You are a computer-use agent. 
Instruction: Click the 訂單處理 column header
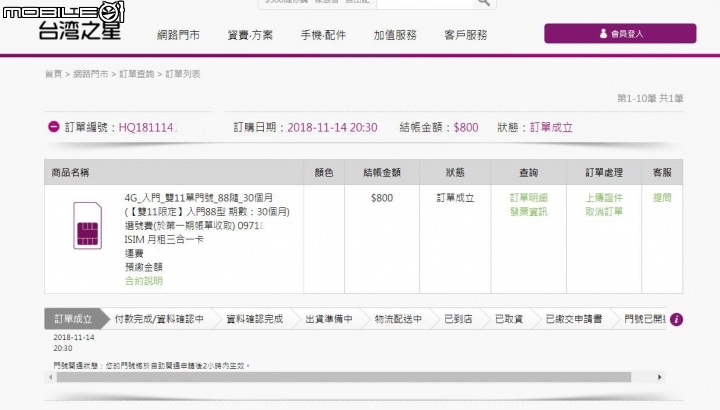pyautogui.click(x=604, y=173)
